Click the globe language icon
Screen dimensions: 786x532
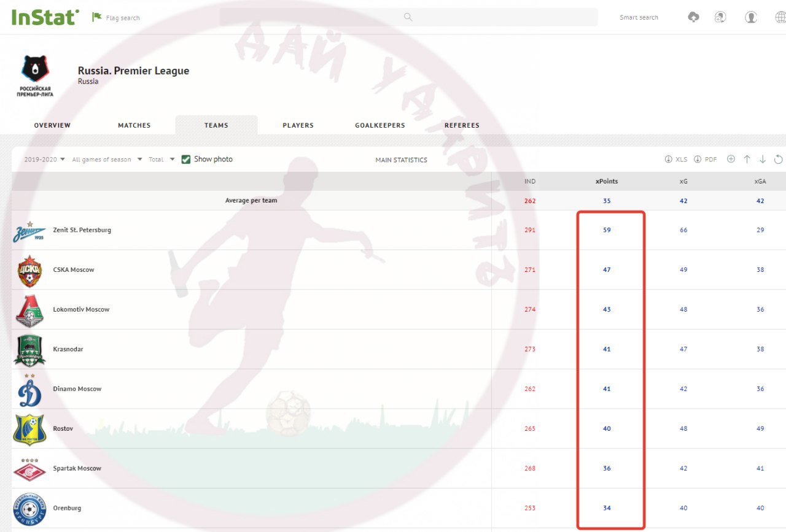click(780, 17)
